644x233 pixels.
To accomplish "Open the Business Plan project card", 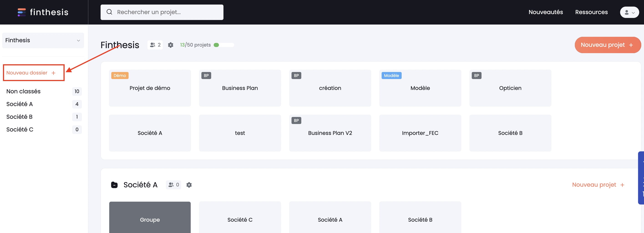I will coord(240,88).
